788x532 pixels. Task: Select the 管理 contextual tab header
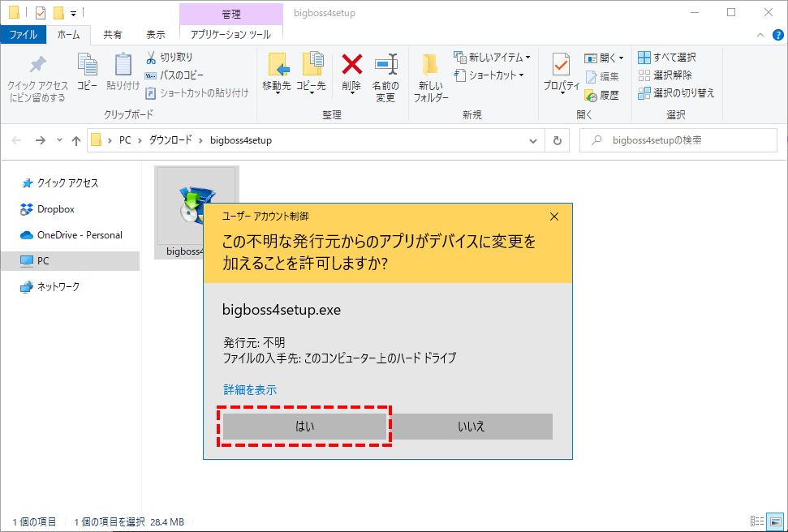pyautogui.click(x=231, y=15)
